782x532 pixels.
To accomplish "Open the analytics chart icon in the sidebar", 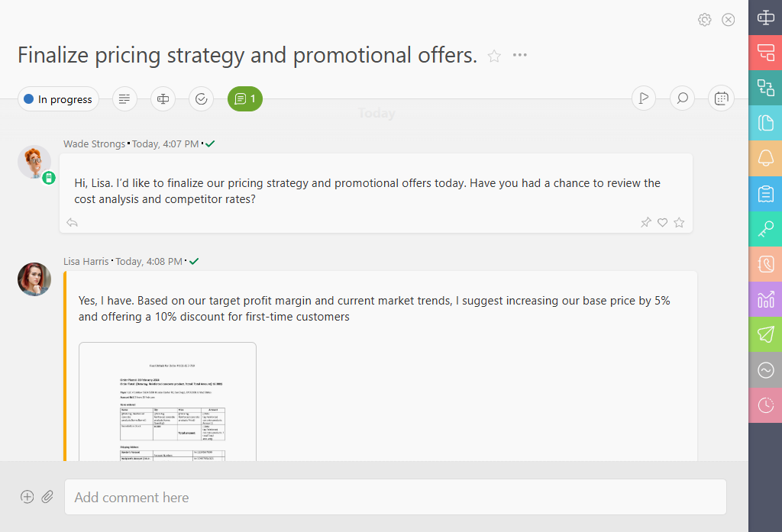I will point(766,299).
